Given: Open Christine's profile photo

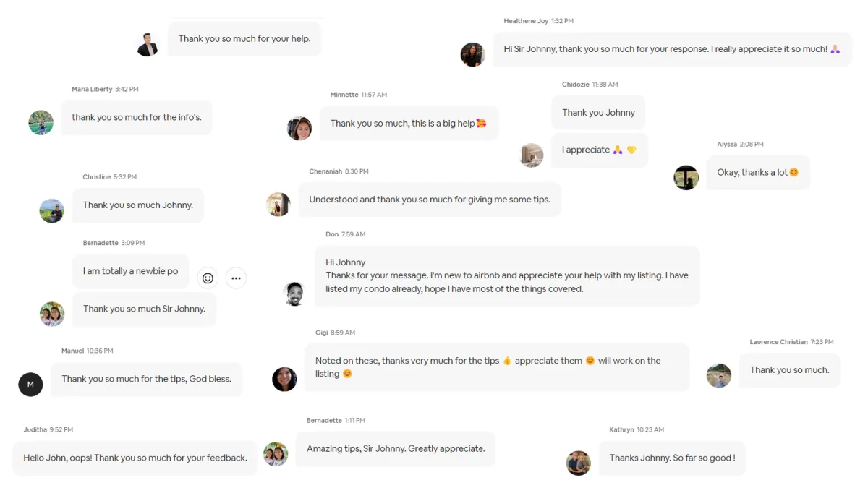Looking at the screenshot, I should coord(51,210).
